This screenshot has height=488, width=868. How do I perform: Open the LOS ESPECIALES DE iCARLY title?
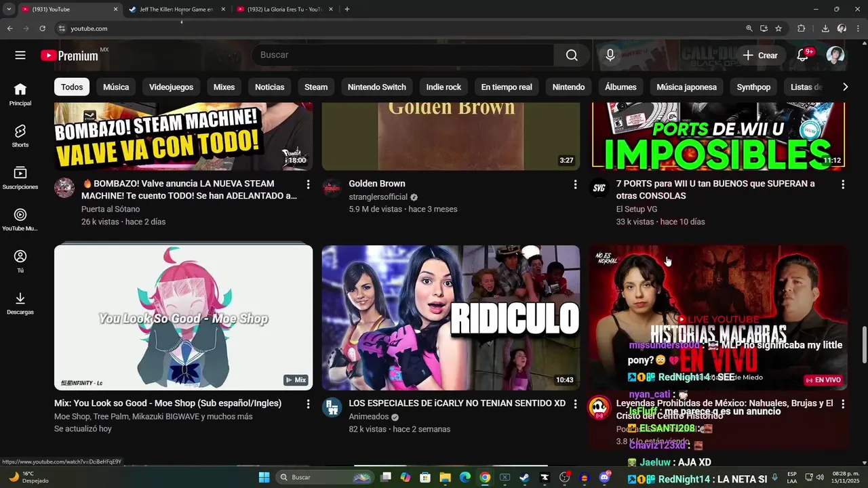pos(457,403)
